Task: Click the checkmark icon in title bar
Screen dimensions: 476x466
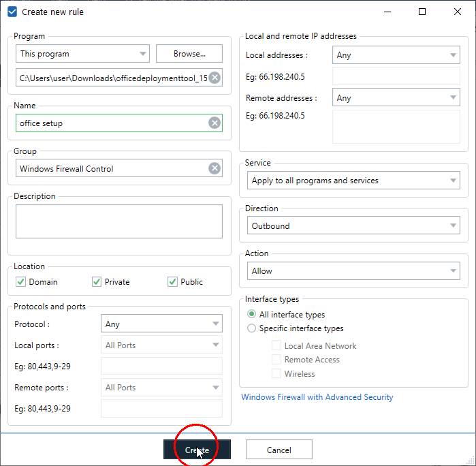Action: tap(12, 12)
